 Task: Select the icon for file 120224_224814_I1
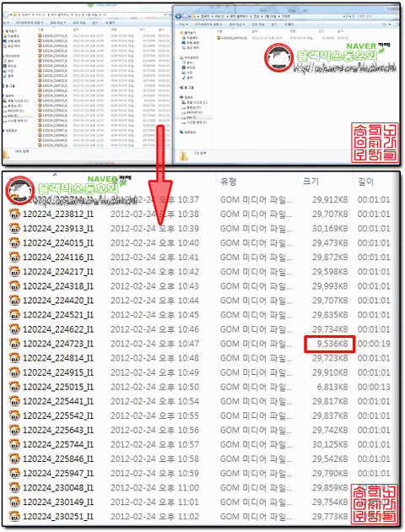(14, 358)
